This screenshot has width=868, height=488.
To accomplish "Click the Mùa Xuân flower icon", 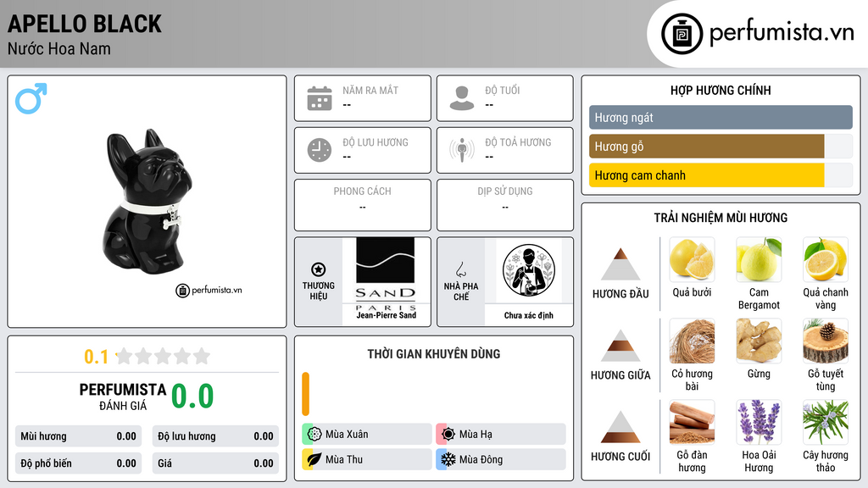I will [x=314, y=434].
